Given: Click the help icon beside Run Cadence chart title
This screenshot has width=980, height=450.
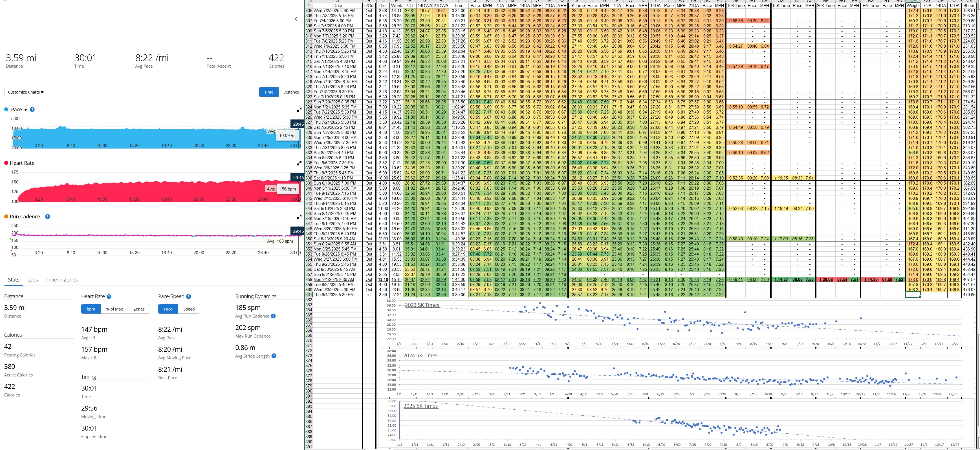Looking at the screenshot, I should coord(48,217).
